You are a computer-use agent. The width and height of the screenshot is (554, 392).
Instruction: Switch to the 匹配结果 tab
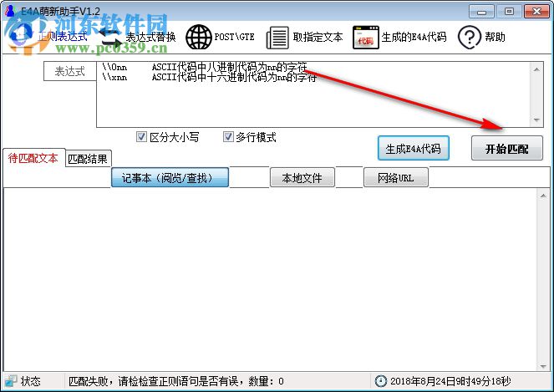point(88,159)
